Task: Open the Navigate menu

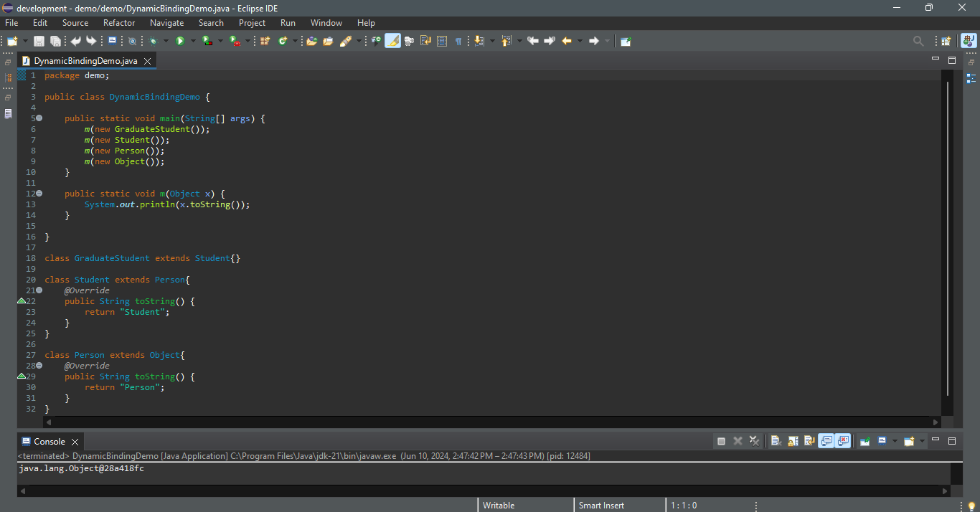Action: pyautogui.click(x=167, y=23)
